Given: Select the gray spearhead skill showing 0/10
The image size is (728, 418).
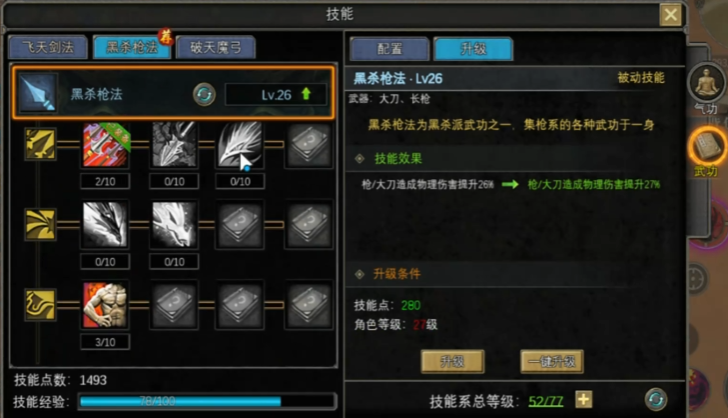Looking at the screenshot, I should 174,144.
